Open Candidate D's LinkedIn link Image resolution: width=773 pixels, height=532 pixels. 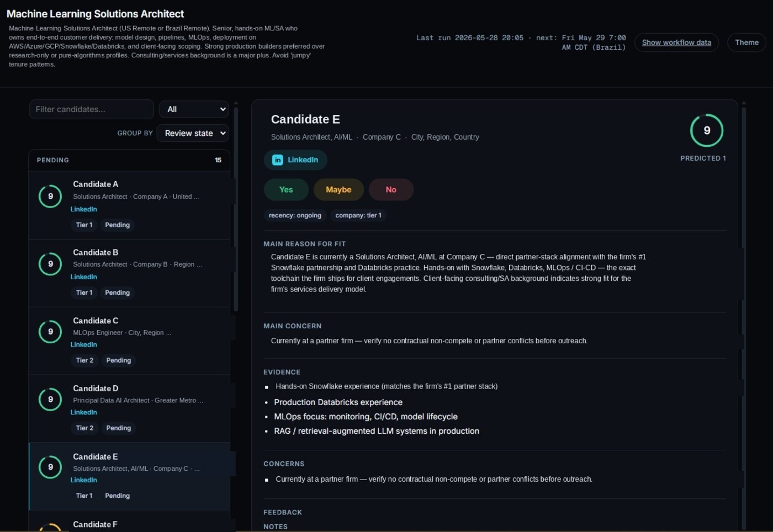(x=83, y=412)
